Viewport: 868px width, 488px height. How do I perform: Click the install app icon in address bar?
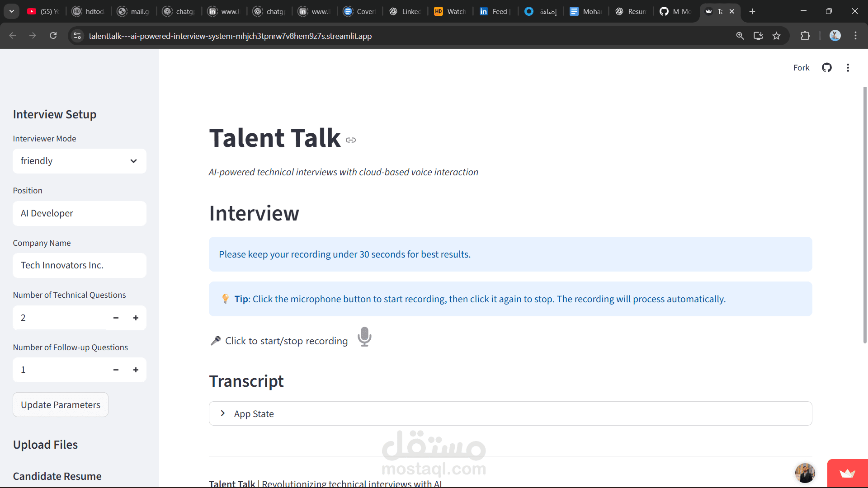pos(758,36)
